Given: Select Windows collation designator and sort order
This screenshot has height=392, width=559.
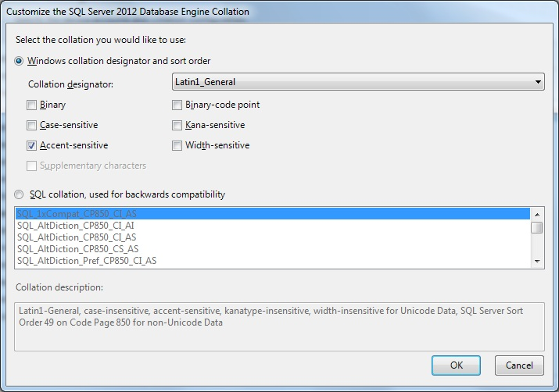Looking at the screenshot, I should [19, 61].
